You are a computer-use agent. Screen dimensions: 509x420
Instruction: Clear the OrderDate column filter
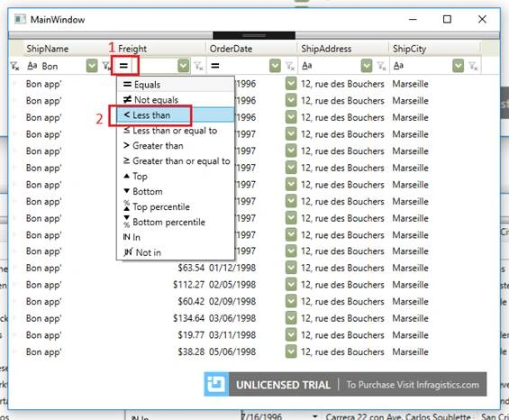(x=290, y=66)
